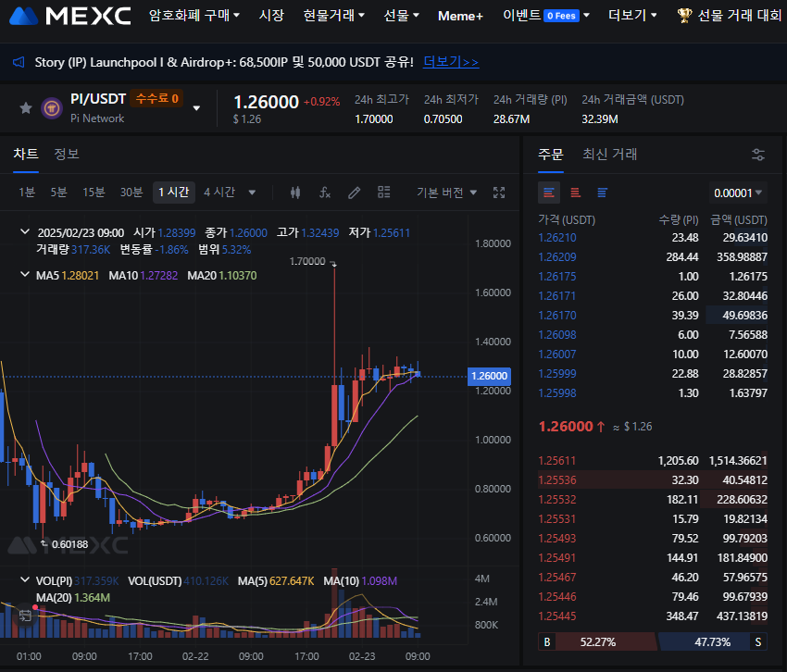Open order book settings sliders icon
Viewport: 787px width, 672px height.
(758, 155)
